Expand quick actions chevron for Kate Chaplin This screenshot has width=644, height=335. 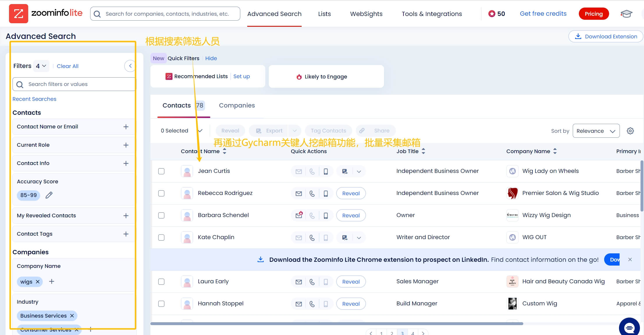359,238
